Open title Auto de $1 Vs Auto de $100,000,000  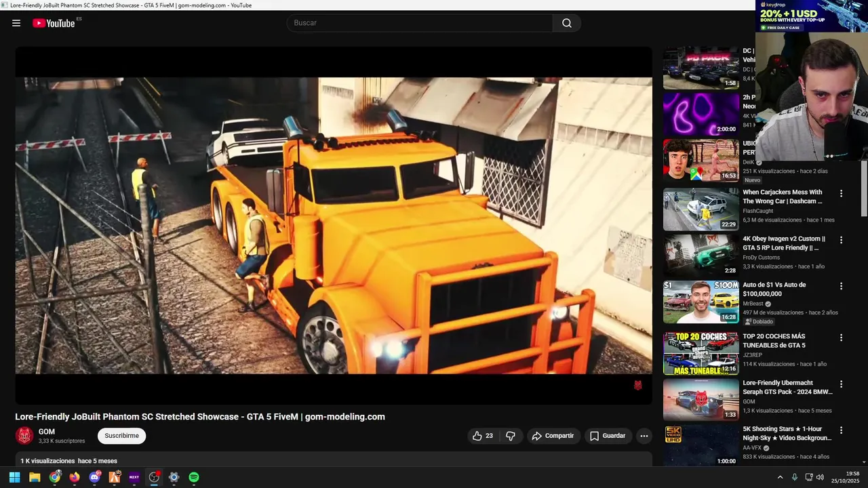[774, 289]
